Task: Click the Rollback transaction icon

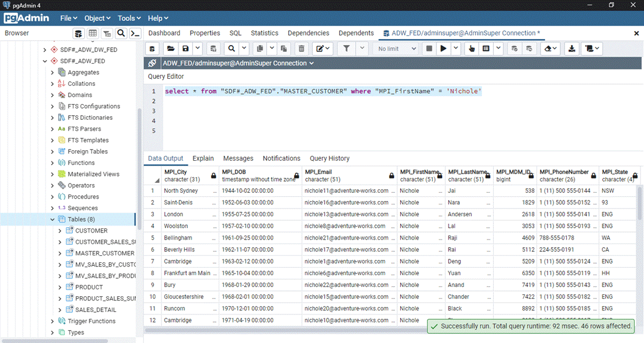Action: point(529,48)
